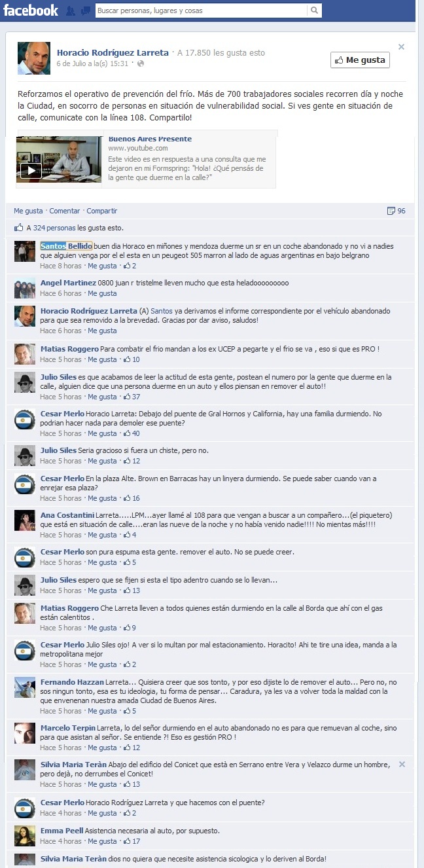Click Compartir under the post
Image resolution: width=424 pixels, height=868 pixels.
[x=102, y=211]
